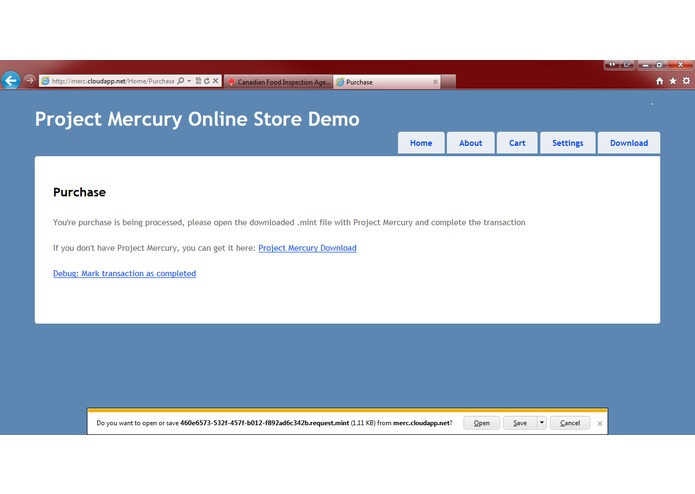Click the request.mint file name text
Image resolution: width=695 pixels, height=494 pixels.
[x=265, y=423]
